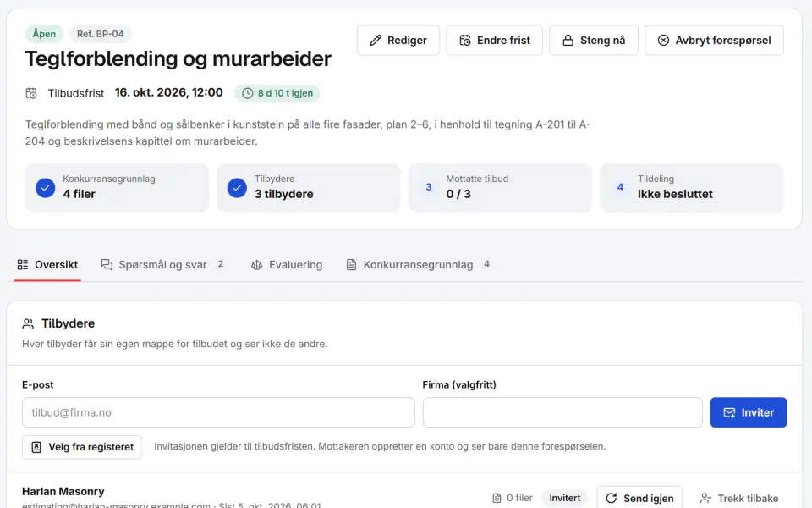Click the checkmark circle for Tilbydere step
Viewport: 812px width, 508px height.
tap(237, 188)
